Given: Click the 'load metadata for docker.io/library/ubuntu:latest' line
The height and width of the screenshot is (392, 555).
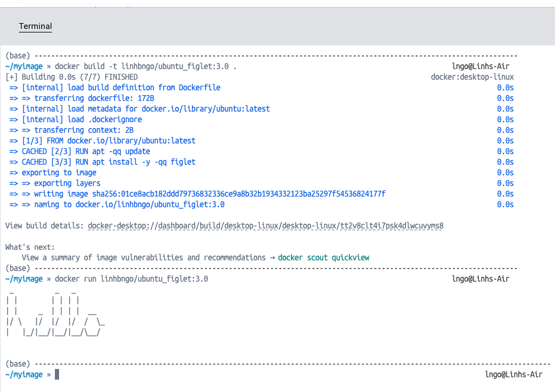Looking at the screenshot, I should tap(146, 109).
